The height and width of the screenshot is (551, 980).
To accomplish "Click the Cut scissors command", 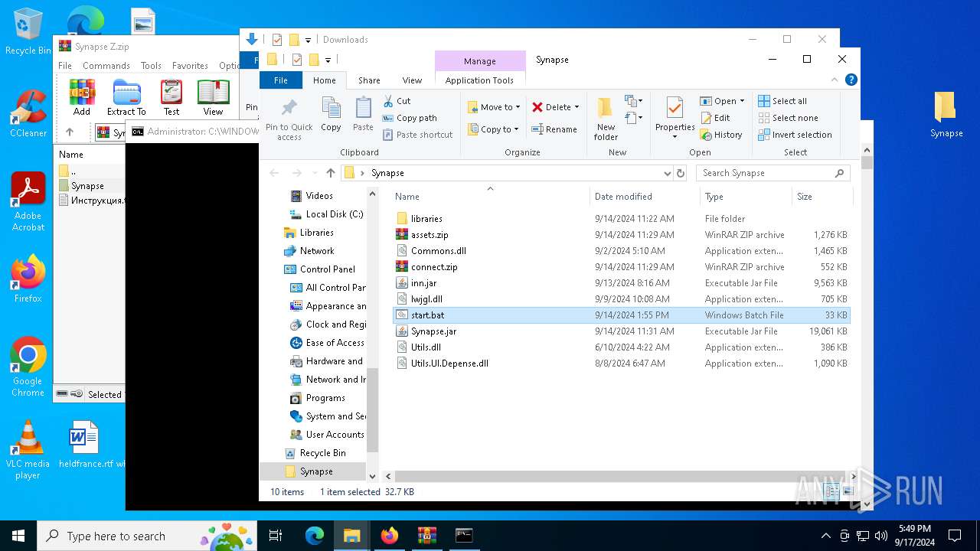I will click(397, 101).
